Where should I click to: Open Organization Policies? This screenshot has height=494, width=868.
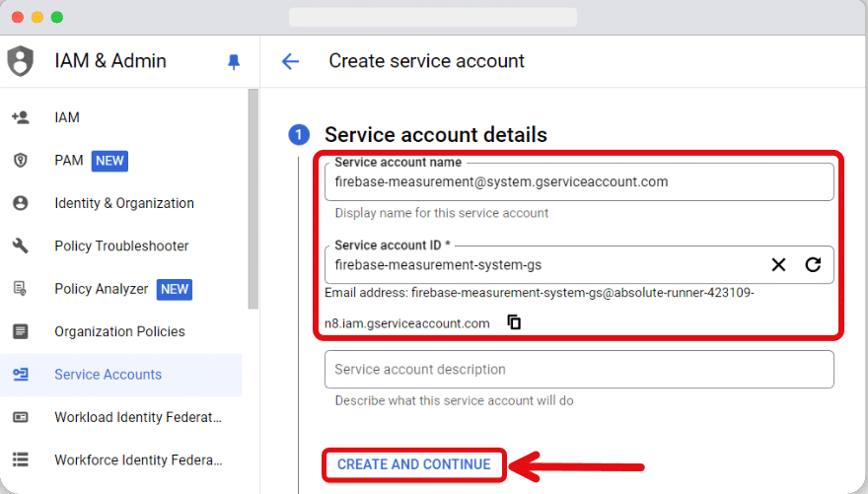point(121,331)
